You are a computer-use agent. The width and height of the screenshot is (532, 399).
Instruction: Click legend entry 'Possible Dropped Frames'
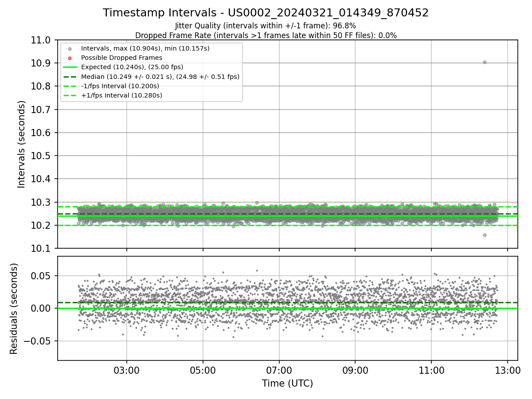(121, 58)
